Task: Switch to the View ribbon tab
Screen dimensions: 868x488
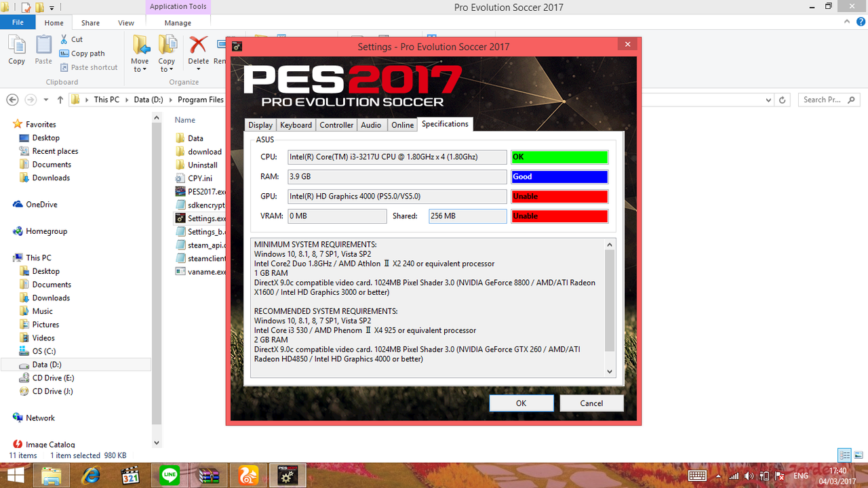Action: [x=126, y=22]
